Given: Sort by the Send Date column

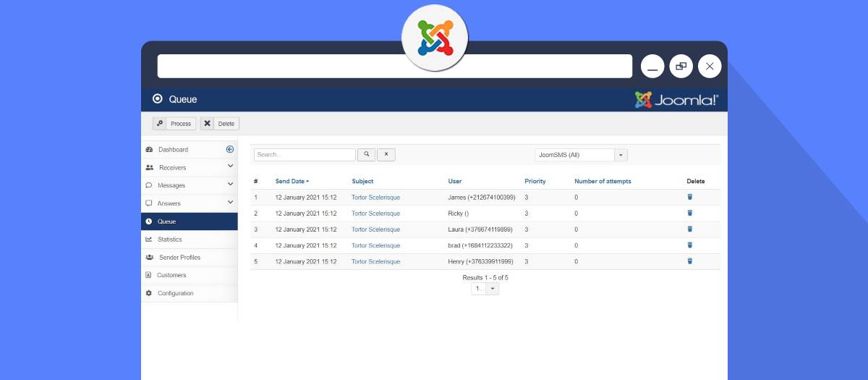Looking at the screenshot, I should (x=292, y=181).
